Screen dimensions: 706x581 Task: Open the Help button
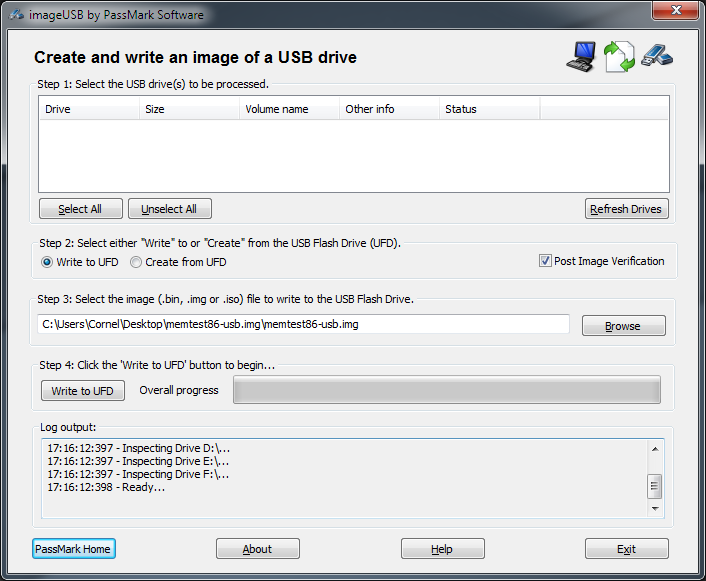443,549
